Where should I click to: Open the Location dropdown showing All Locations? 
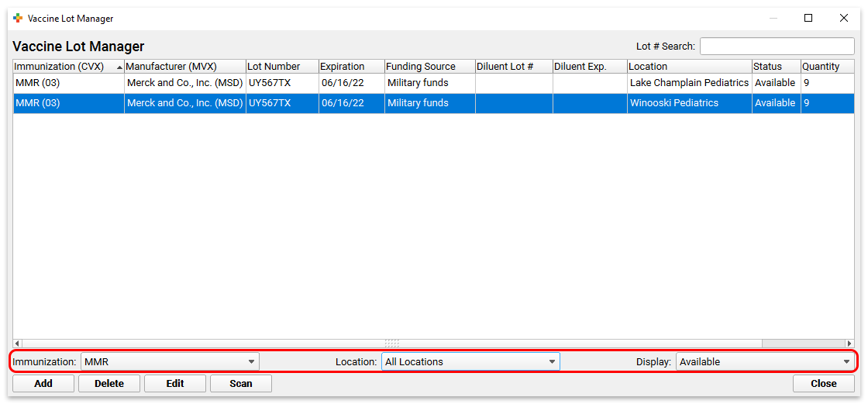[x=470, y=362]
